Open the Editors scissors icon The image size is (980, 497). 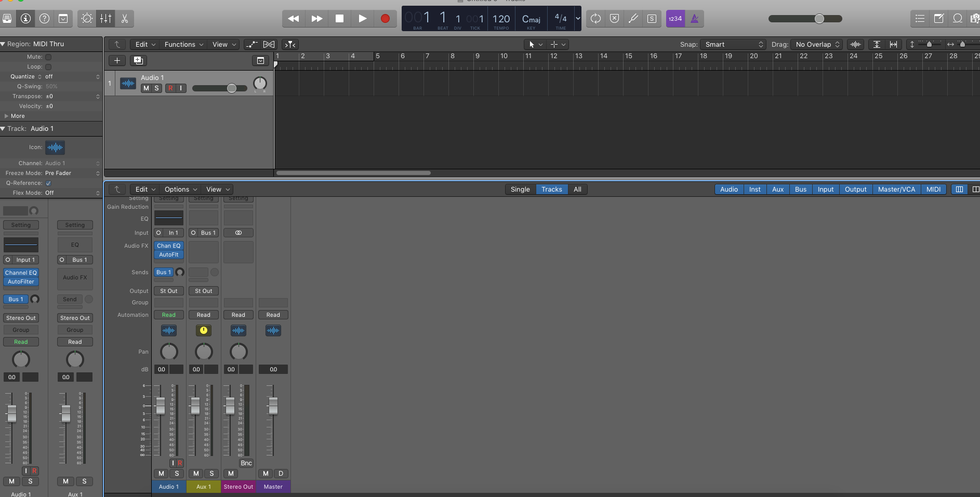125,18
